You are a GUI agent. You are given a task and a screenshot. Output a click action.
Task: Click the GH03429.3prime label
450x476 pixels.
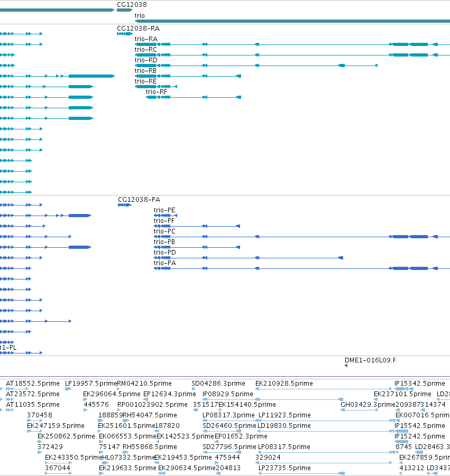[x=368, y=405]
